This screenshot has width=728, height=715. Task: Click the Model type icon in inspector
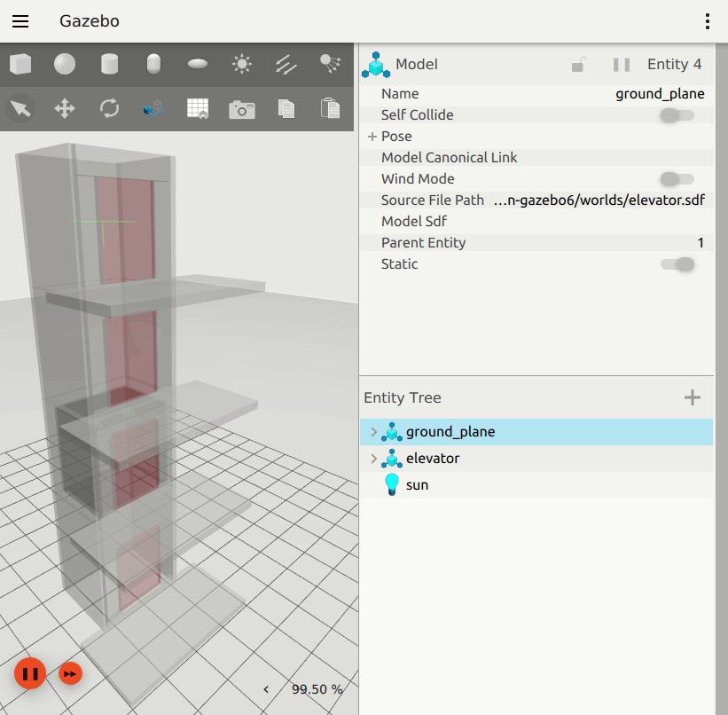[376, 65]
